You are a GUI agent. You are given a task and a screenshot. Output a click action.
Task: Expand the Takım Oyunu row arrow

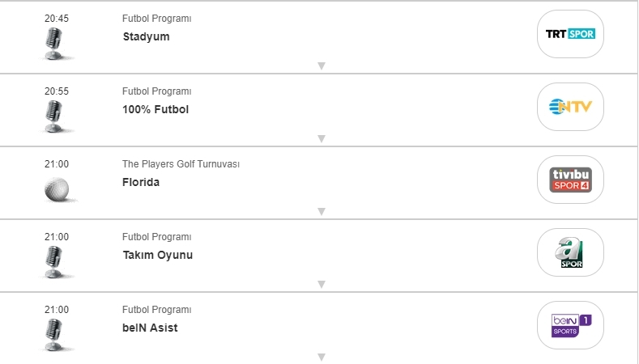[321, 285]
